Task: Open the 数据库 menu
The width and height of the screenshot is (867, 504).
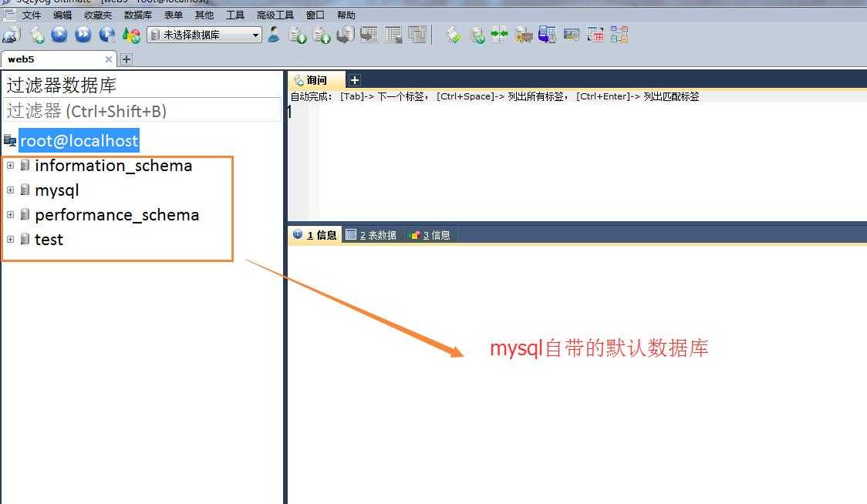Action: pos(137,15)
